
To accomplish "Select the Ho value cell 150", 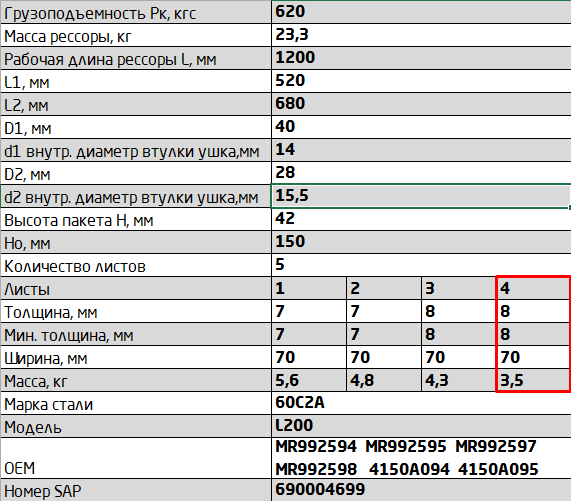I will pos(421,242).
